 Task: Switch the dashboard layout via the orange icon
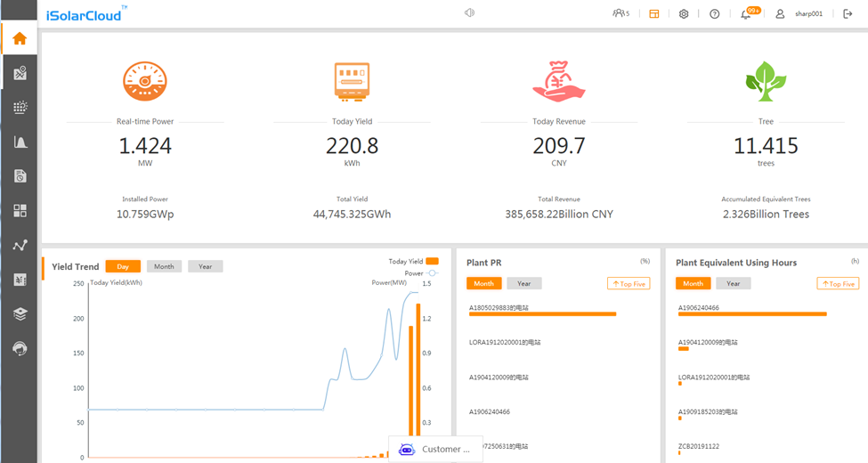coord(654,14)
